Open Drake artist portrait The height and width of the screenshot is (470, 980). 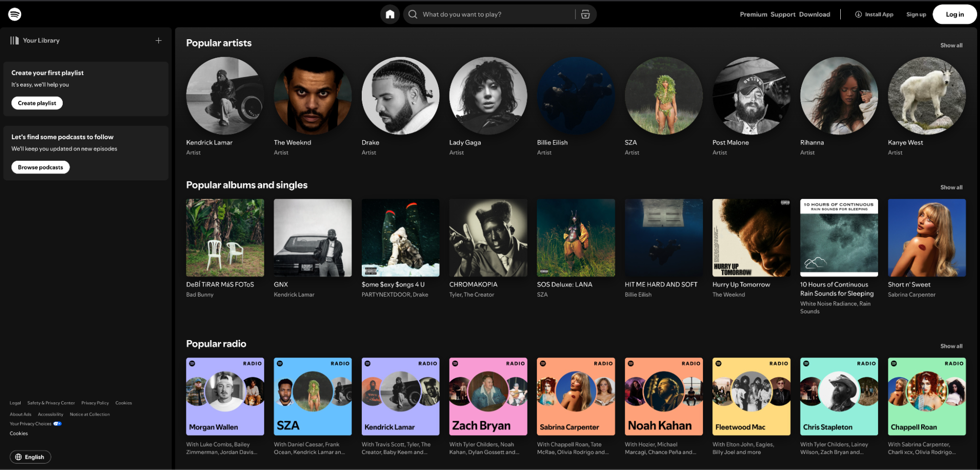click(x=401, y=96)
